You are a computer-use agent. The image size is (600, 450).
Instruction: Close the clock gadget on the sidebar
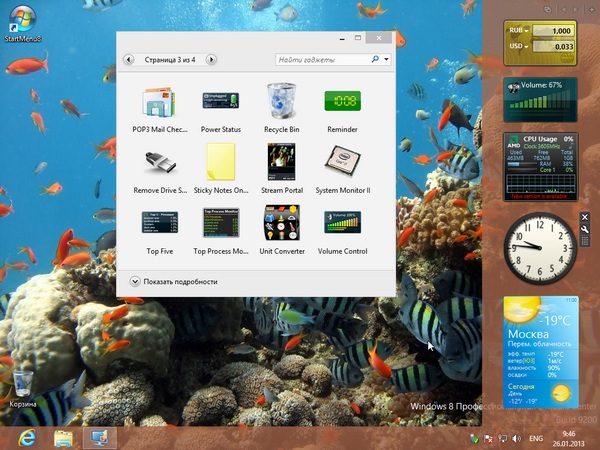coord(585,217)
